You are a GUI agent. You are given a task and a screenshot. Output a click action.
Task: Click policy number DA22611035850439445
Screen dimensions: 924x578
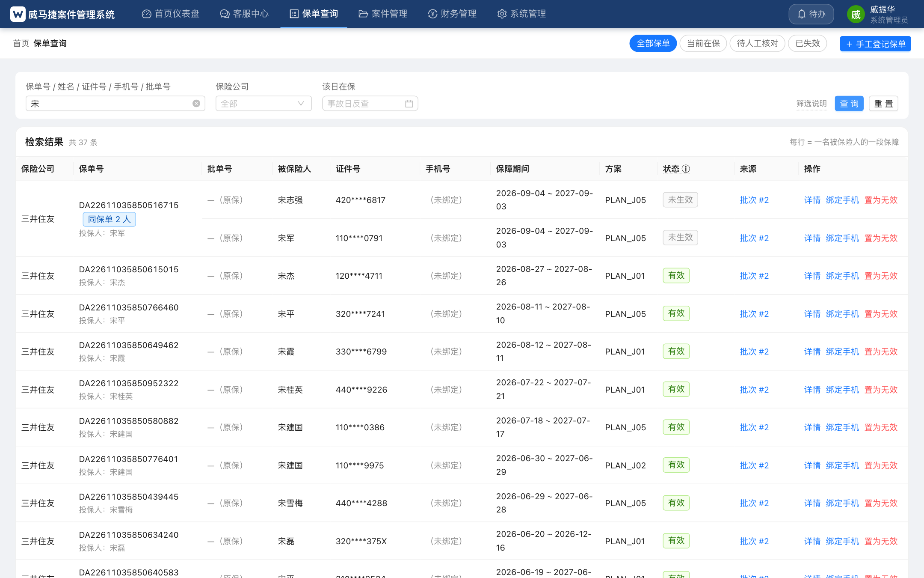129,497
